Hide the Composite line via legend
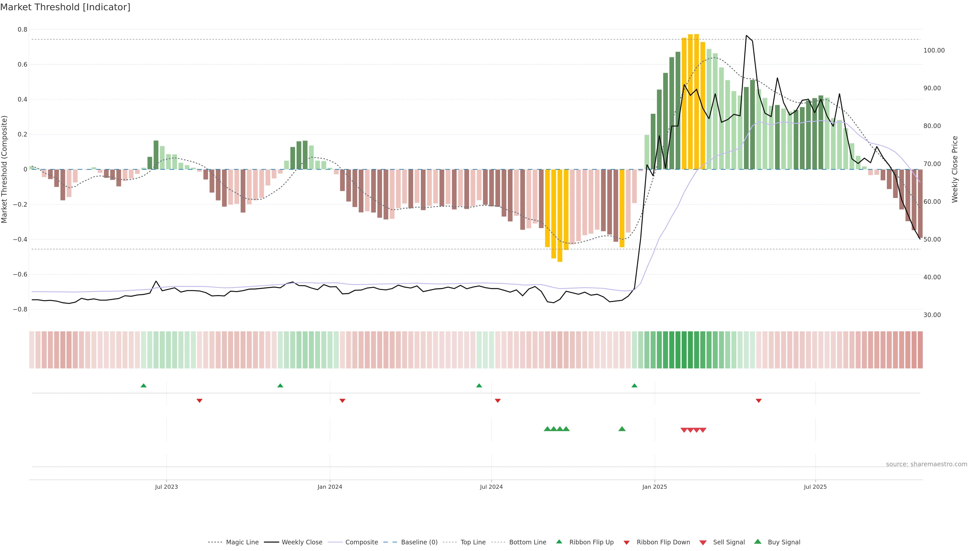The width and height of the screenshot is (980, 551). click(x=361, y=542)
